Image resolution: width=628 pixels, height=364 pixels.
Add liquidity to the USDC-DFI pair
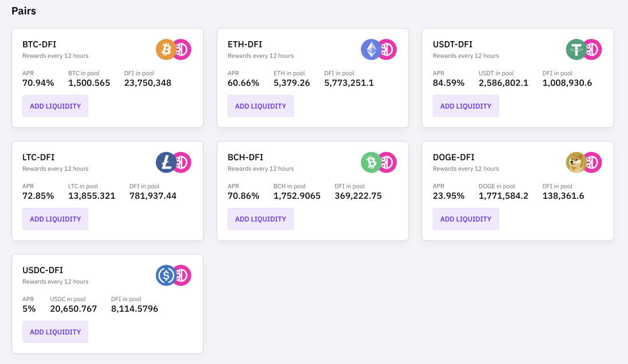coord(55,331)
